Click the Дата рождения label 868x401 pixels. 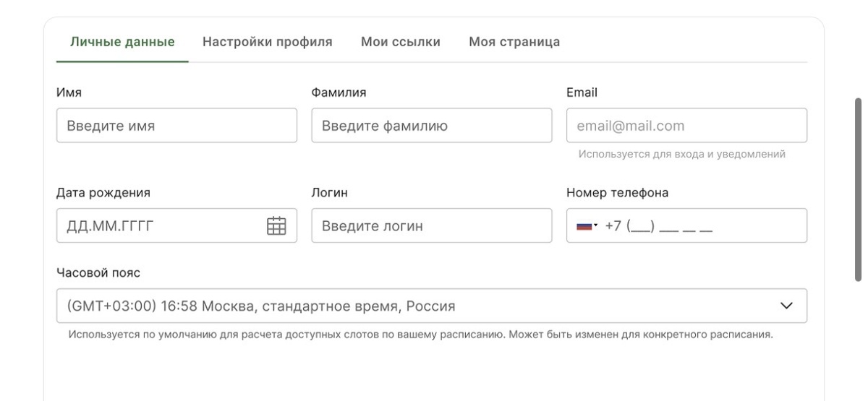pyautogui.click(x=103, y=193)
